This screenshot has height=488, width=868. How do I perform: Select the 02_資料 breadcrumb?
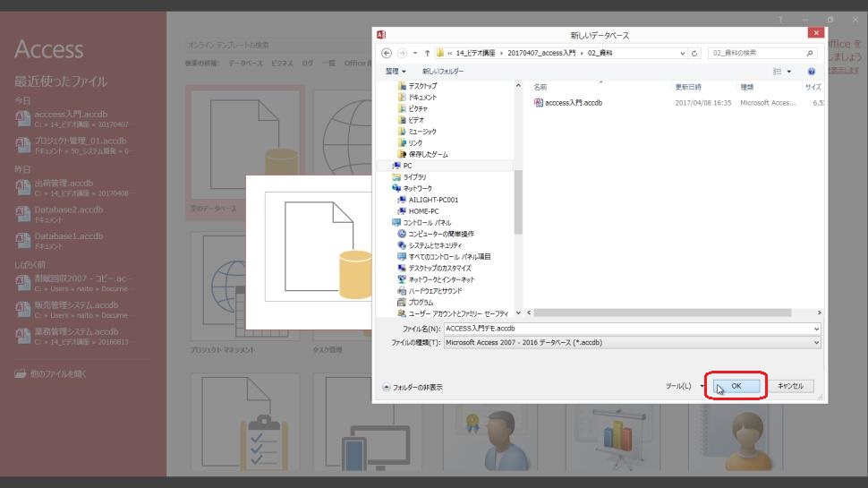coord(600,53)
